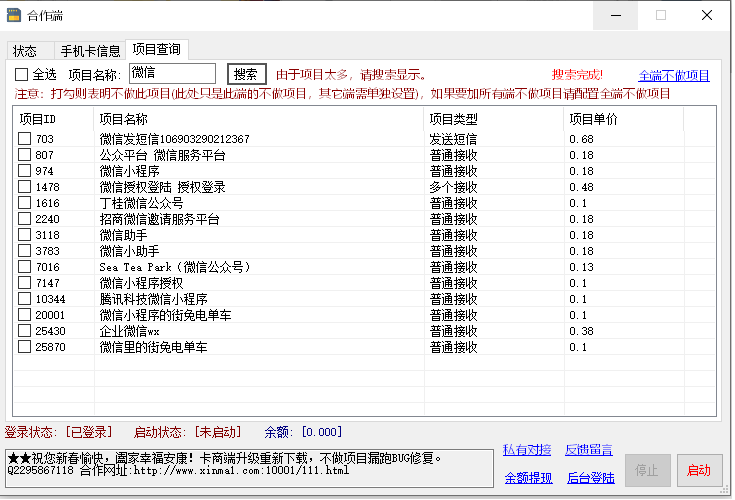Check the box for project 25430

24,331
